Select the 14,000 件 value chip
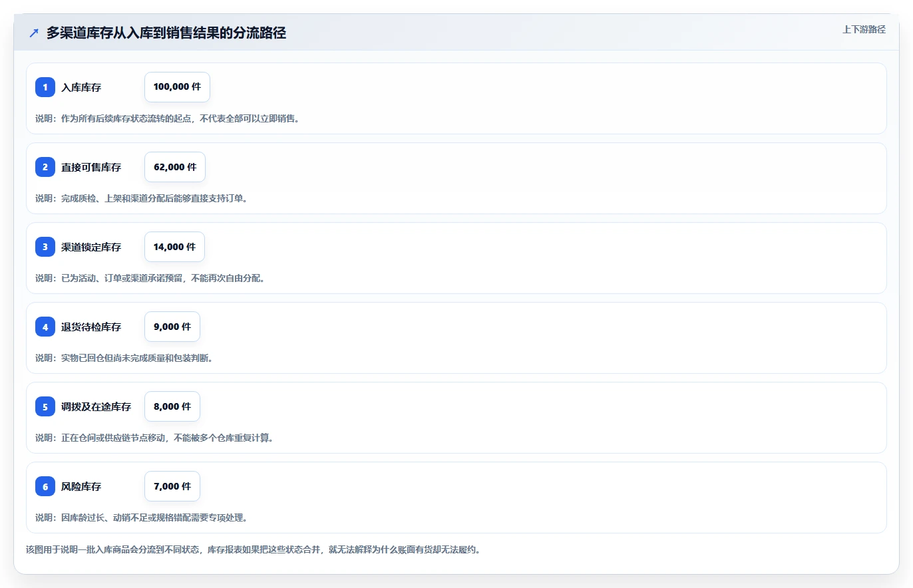Viewport: 913px width, 588px height. point(174,247)
